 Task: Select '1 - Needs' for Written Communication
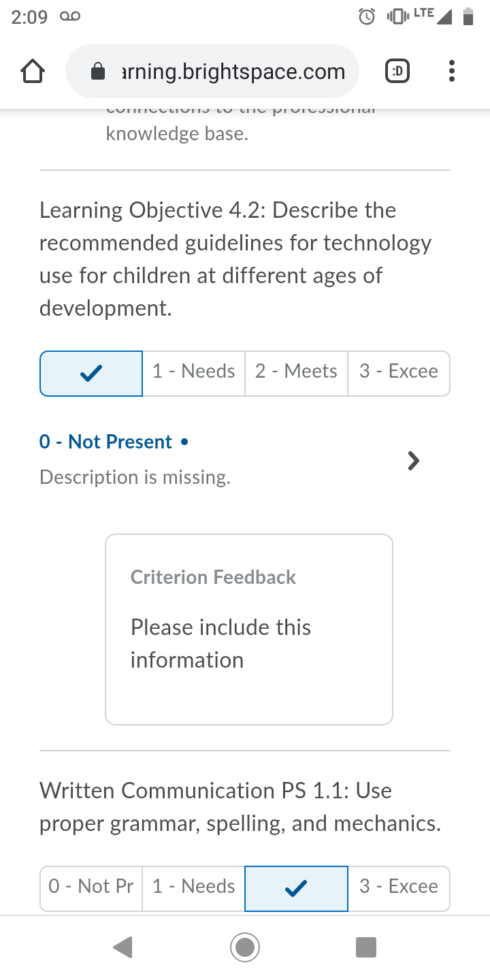point(194,889)
